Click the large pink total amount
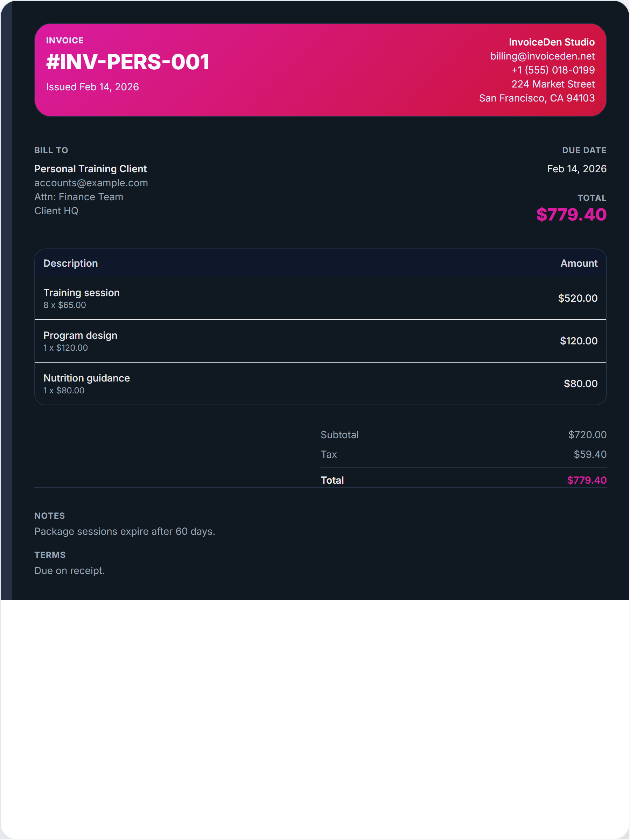The height and width of the screenshot is (840, 630). coord(571,215)
